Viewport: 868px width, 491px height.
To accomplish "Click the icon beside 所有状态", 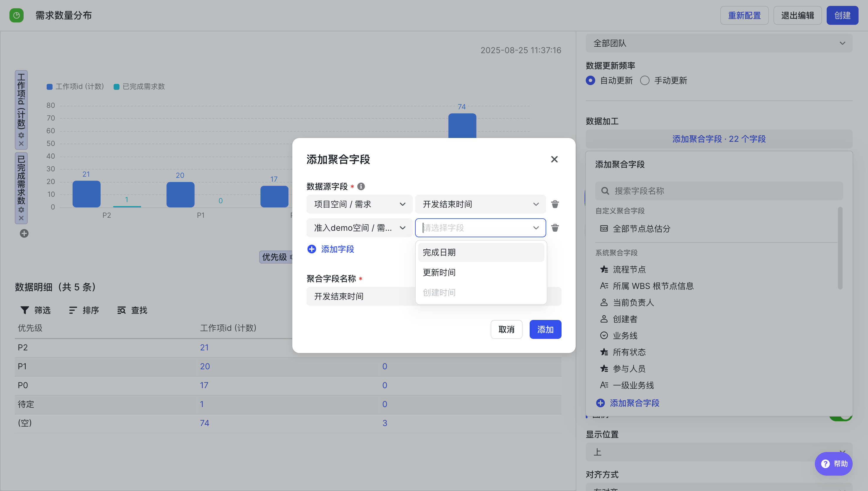I will click(604, 352).
